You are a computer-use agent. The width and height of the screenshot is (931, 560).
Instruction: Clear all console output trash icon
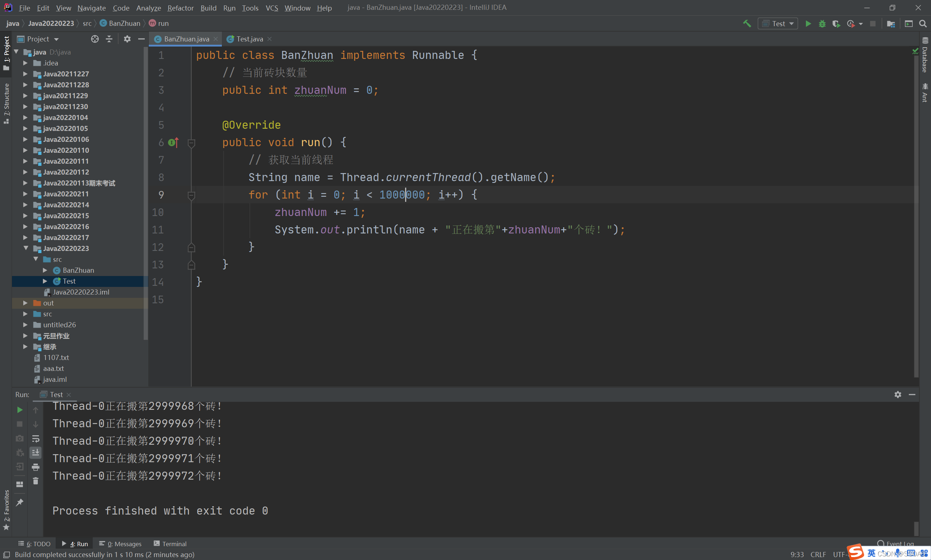[36, 481]
